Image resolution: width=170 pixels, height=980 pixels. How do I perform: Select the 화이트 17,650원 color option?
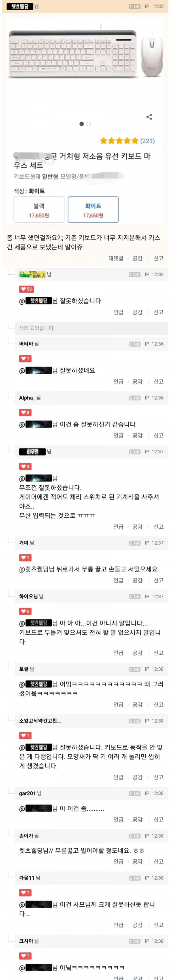93,210
